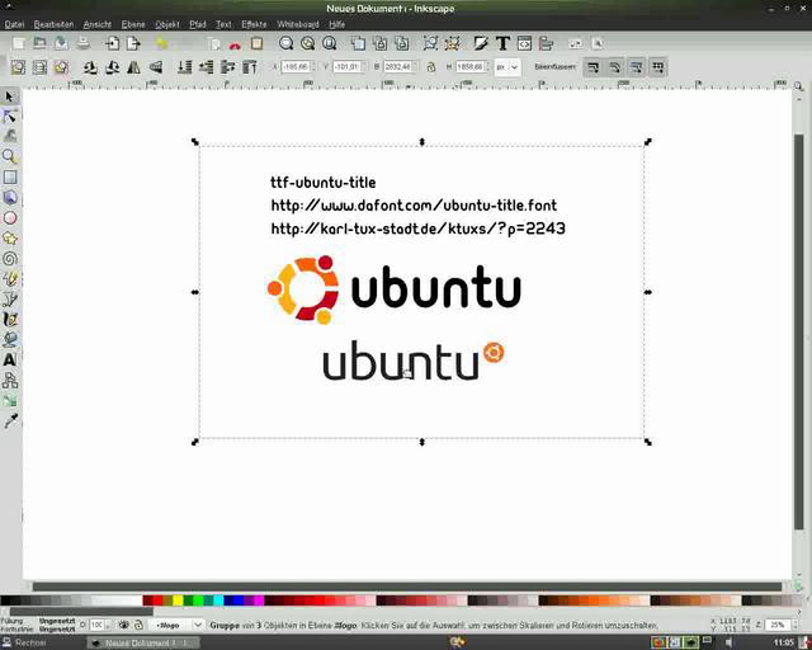Screen dimensions: 812x650
Task: Toggle scaling of stroke width
Action: pos(593,68)
